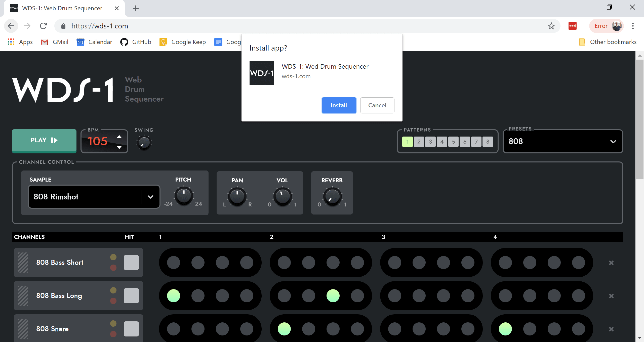
Task: Click the Install button in the dialog
Action: coord(339,105)
